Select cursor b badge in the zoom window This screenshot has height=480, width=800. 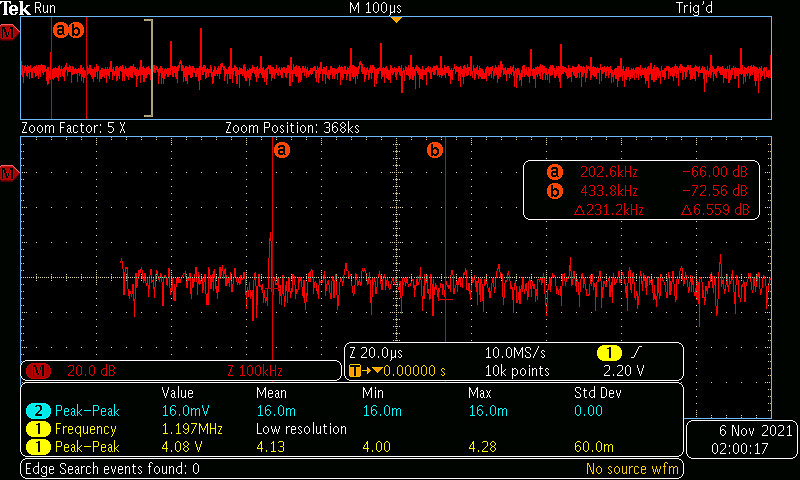point(435,150)
